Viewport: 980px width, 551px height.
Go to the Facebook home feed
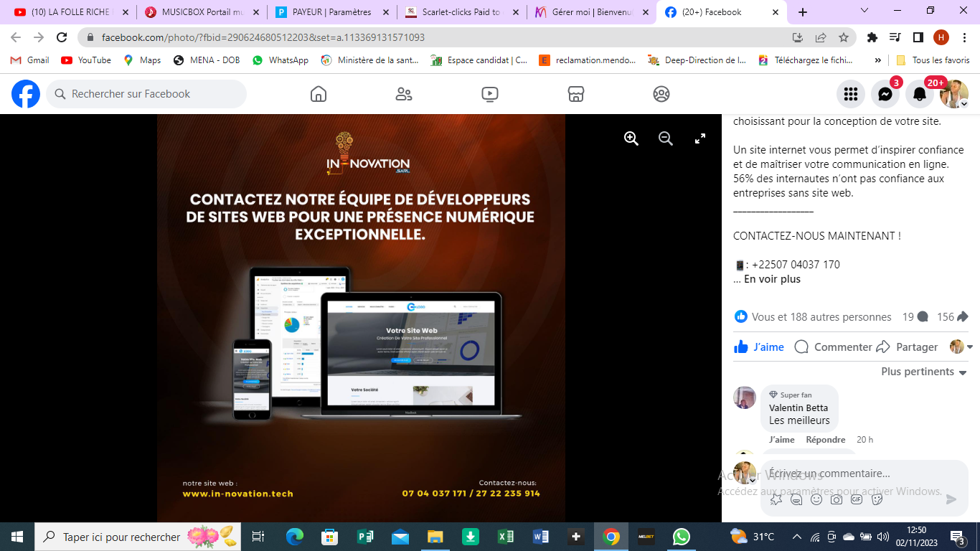tap(319, 94)
